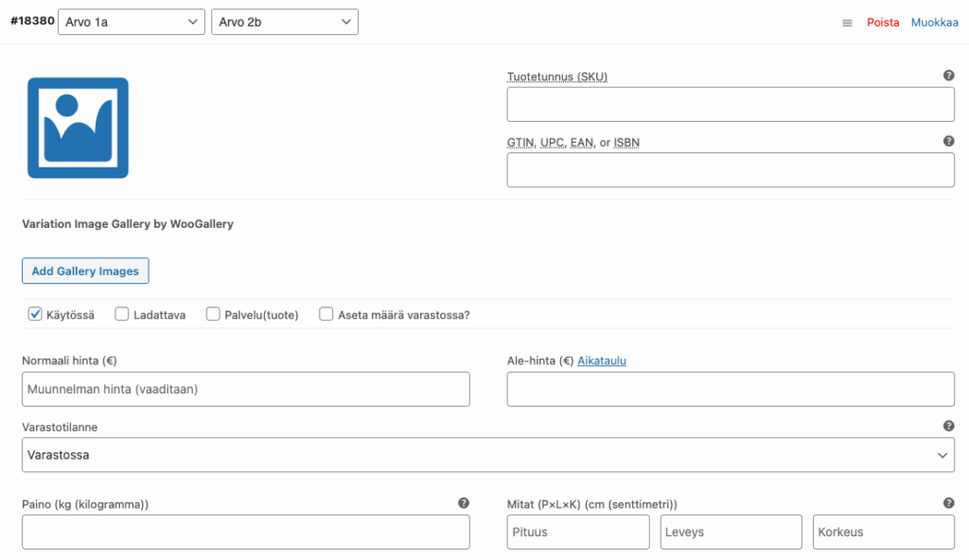Open the Arvo 1a attribute dropdown
The height and width of the screenshot is (560, 969).
[132, 22]
